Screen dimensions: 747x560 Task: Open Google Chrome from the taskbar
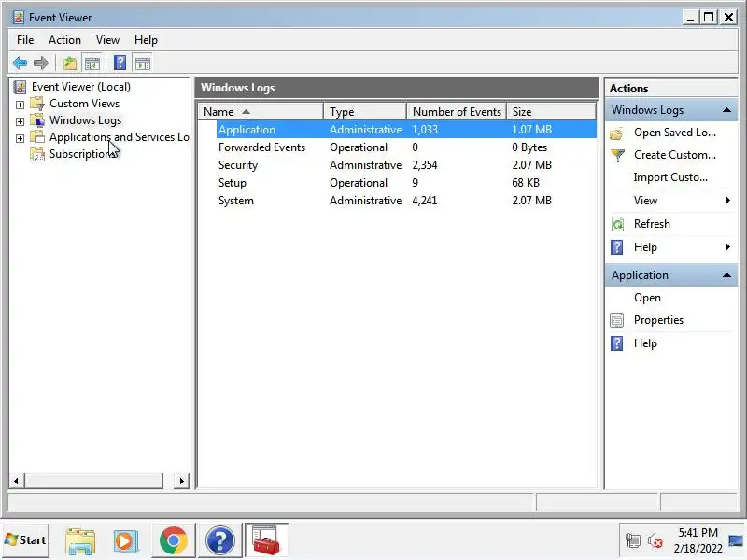click(x=174, y=540)
